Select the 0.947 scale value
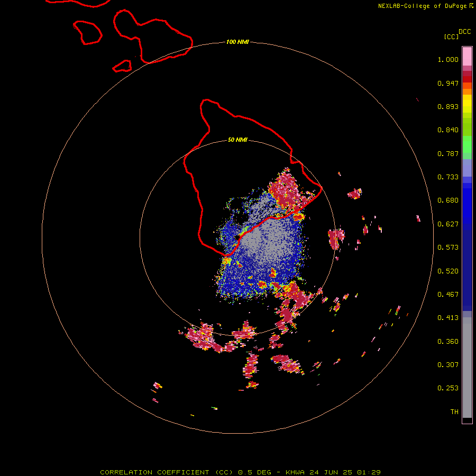This screenshot has width=476, height=476. click(448, 83)
